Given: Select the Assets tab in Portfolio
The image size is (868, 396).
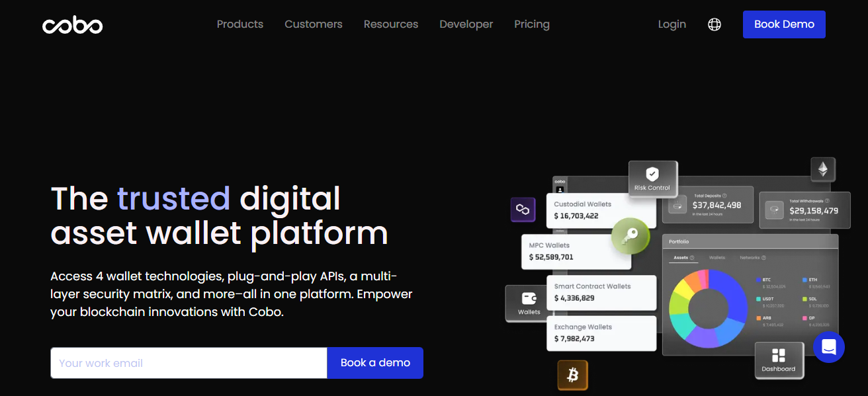Looking at the screenshot, I should tap(681, 258).
